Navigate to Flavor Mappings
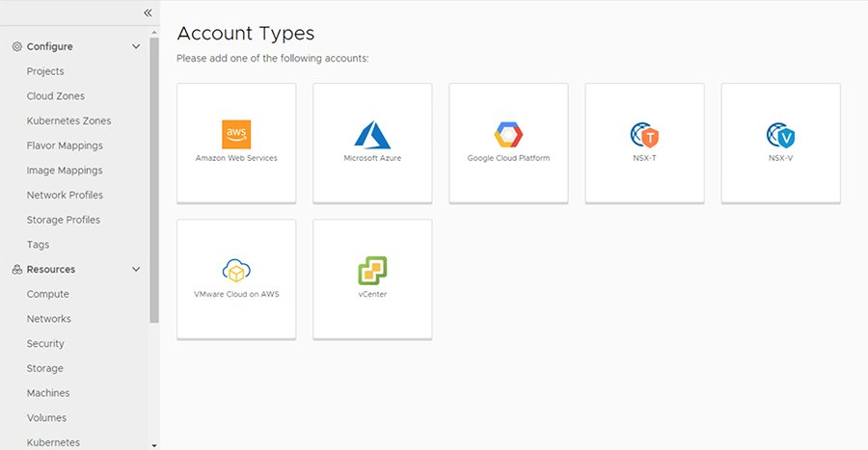The image size is (868, 450). point(65,146)
